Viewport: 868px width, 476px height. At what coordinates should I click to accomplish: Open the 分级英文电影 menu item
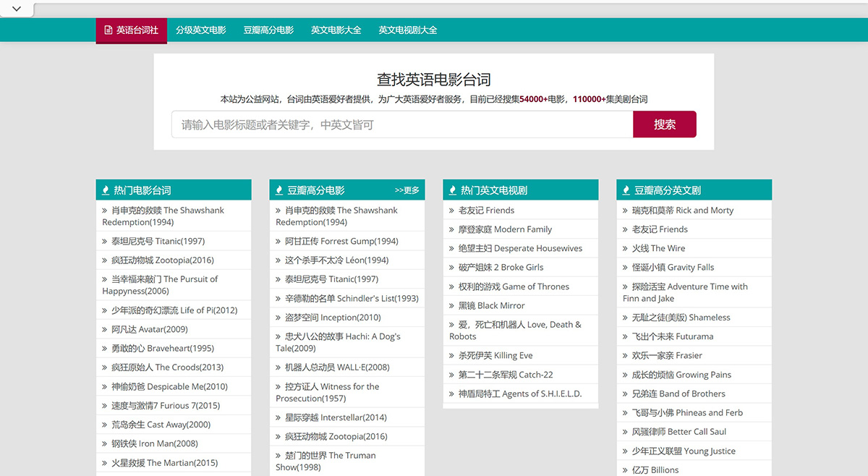(200, 30)
